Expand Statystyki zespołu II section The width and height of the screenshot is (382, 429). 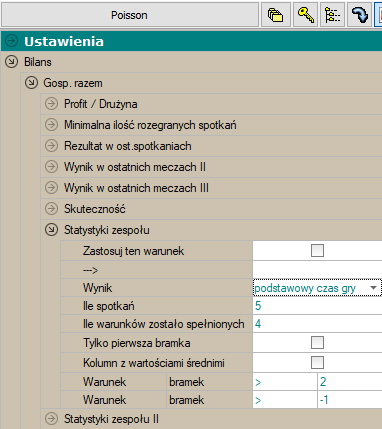pos(51,418)
